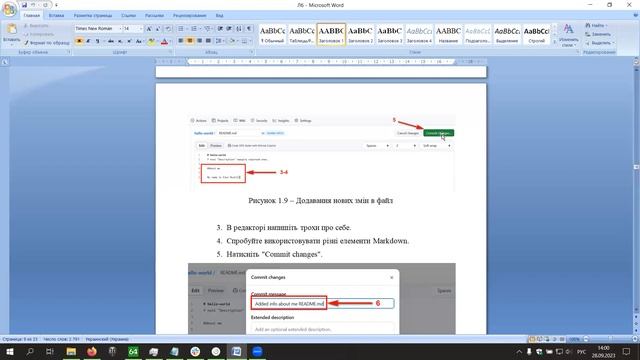Open line spacing options
Image resolution: width=640 pixels, height=360 pixels.
[219, 41]
